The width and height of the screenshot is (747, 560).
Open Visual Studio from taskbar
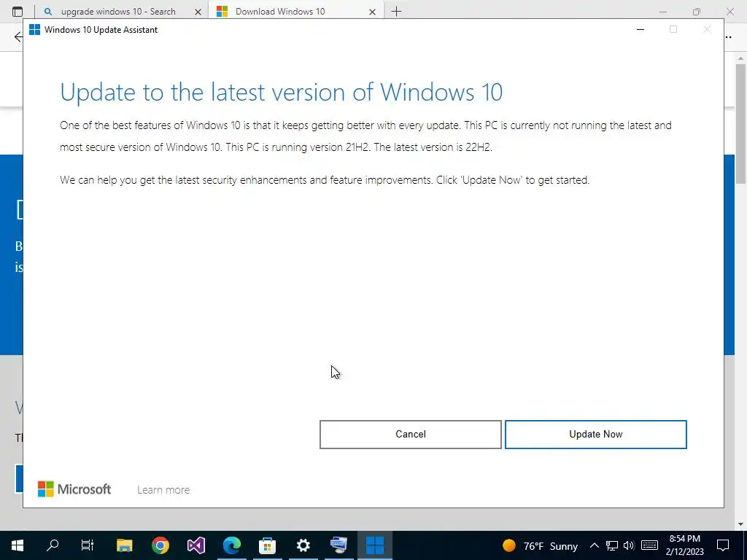tap(196, 545)
